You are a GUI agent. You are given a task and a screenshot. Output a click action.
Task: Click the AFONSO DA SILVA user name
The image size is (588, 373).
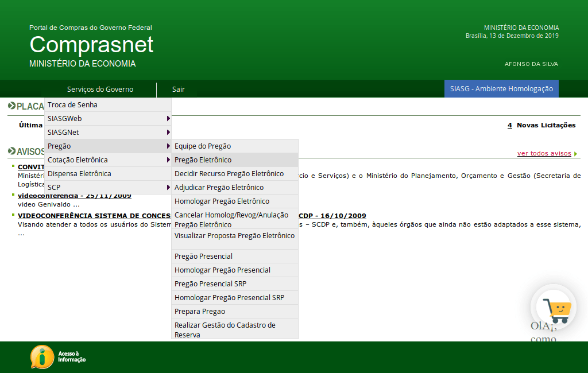point(531,64)
